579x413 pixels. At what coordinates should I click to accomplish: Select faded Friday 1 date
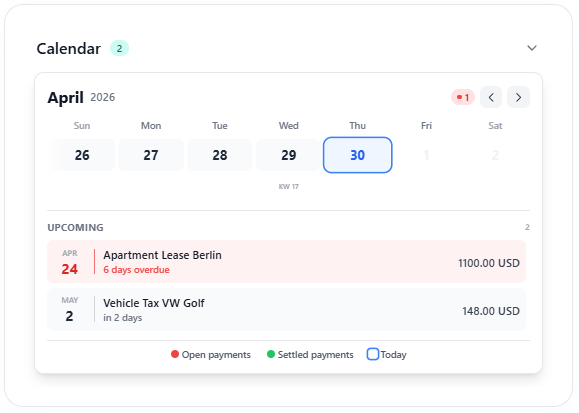(426, 155)
